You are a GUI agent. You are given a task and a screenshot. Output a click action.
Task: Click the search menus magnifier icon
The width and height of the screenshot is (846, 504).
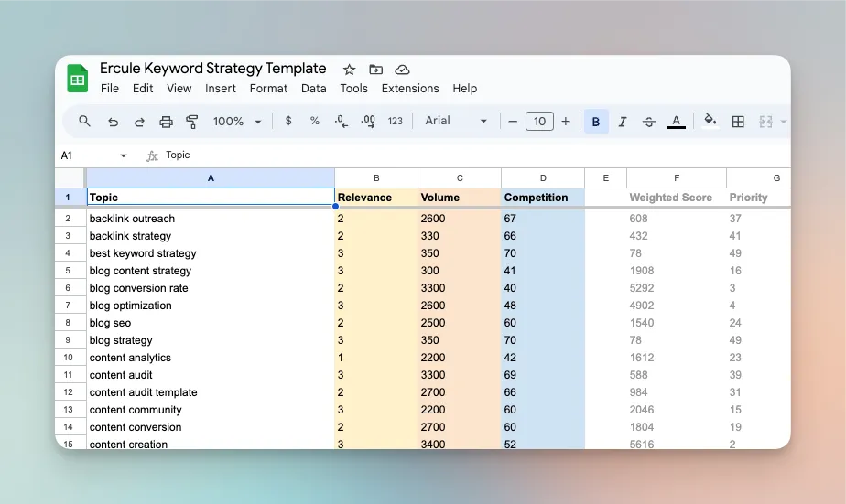(84, 122)
